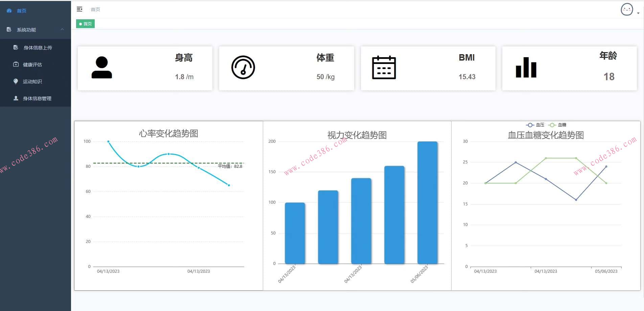
Task: Click the 系统功能 menu entry text
Action: [26, 29]
